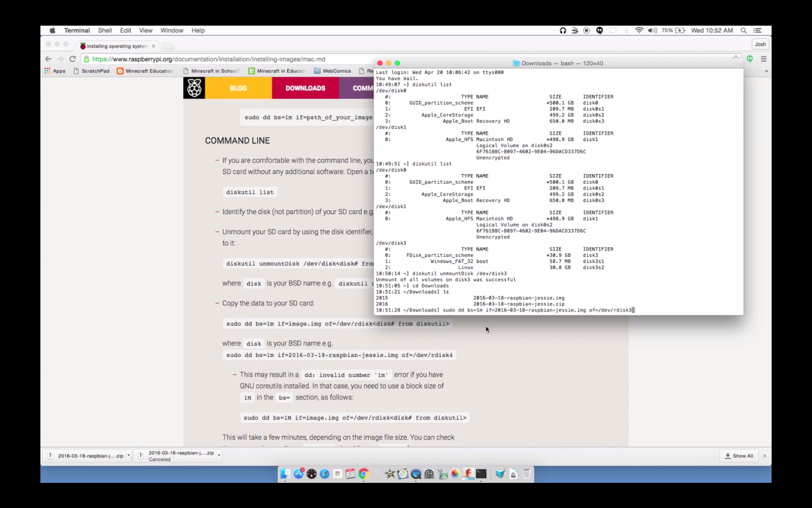
Task: Click the date and time in the menu bar
Action: (712, 30)
